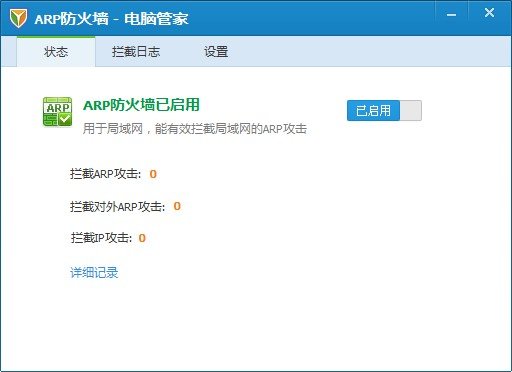Click the 拦截IP攻击 count value

tap(142, 238)
